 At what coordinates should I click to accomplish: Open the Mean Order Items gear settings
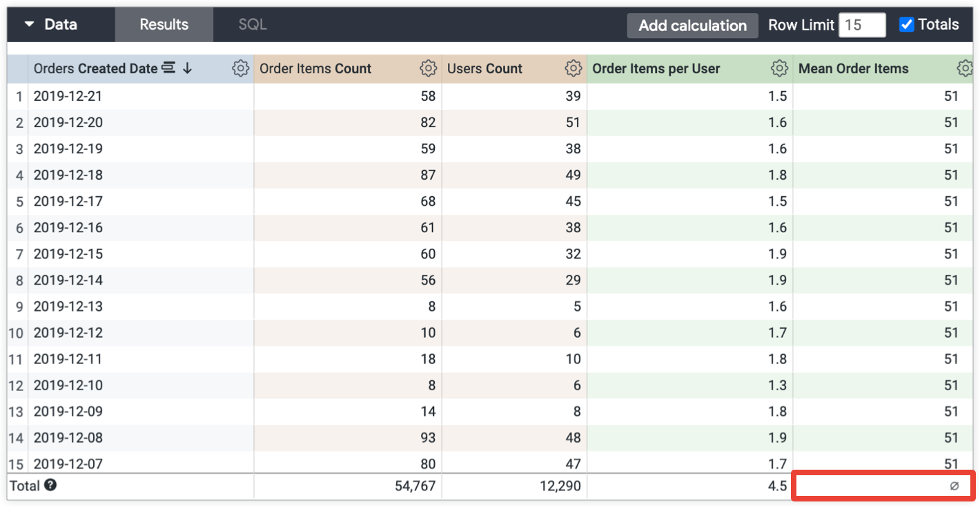pyautogui.click(x=965, y=68)
